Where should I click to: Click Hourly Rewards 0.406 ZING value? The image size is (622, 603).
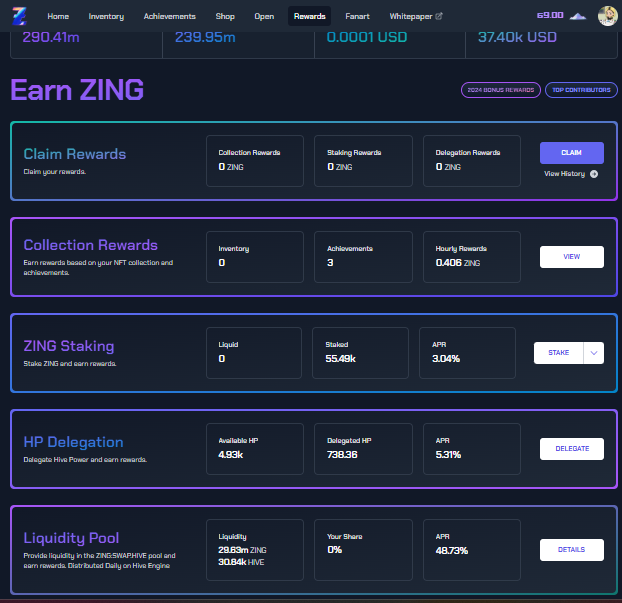coord(458,263)
